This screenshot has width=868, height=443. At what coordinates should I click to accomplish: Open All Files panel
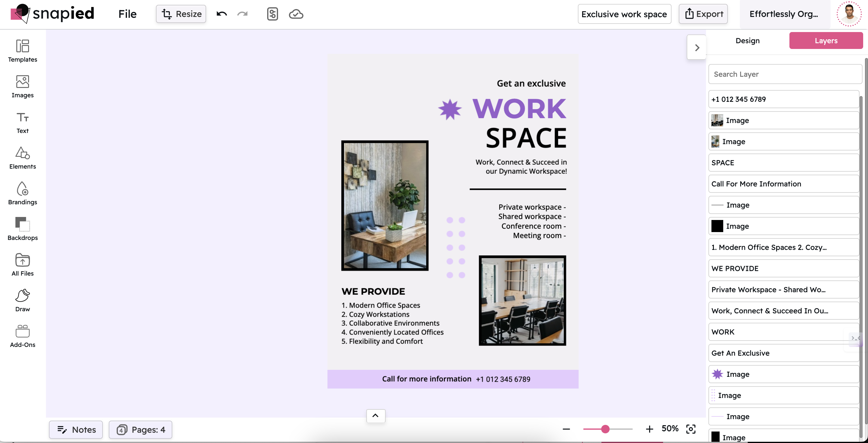tap(23, 265)
